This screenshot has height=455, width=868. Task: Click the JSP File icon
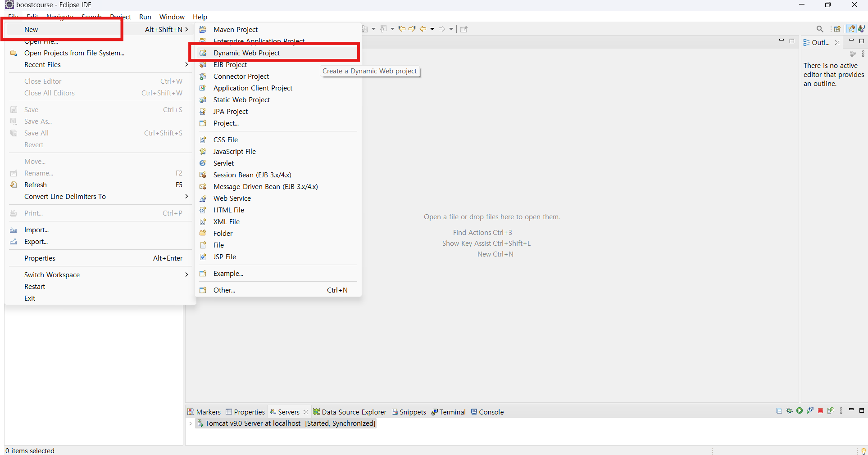coord(203,257)
